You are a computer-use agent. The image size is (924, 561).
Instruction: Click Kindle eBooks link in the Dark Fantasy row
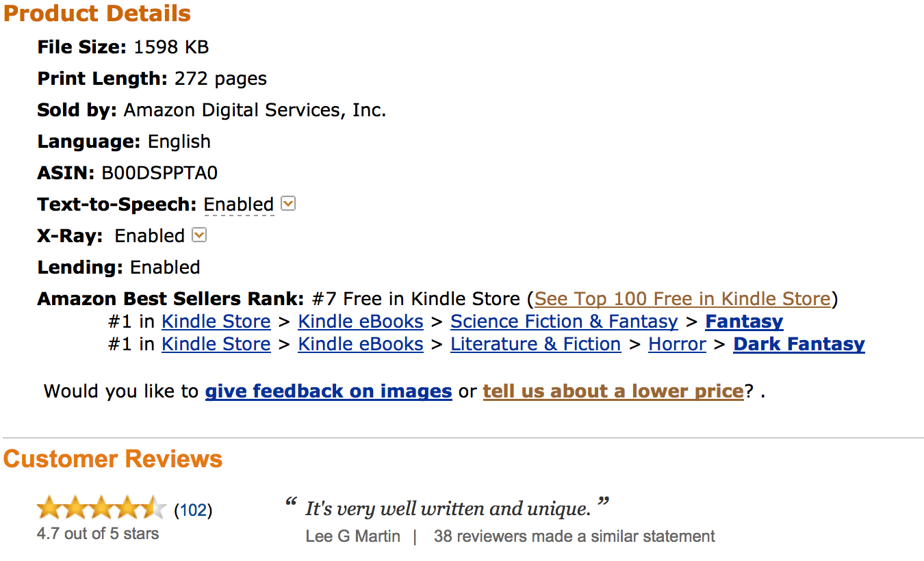pos(361,344)
